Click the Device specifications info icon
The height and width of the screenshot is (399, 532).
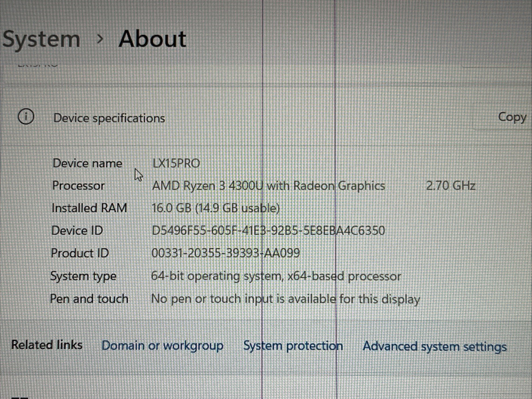26,117
